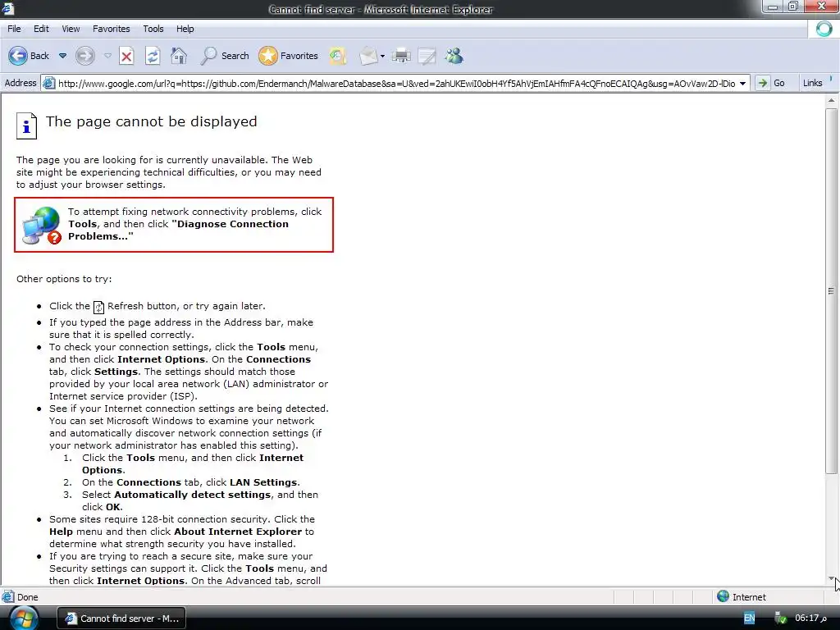The height and width of the screenshot is (630, 840).
Task: Click the Internet Explorer title bar icon
Action: [7, 8]
